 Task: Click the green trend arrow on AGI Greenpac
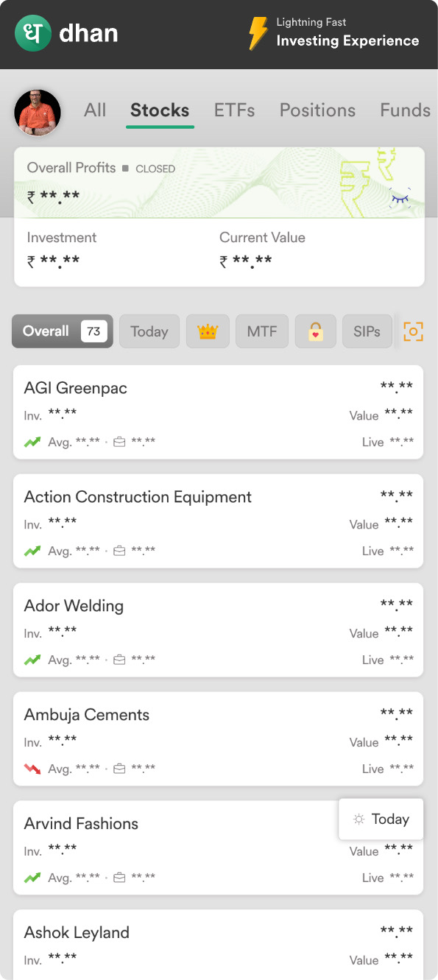32,442
